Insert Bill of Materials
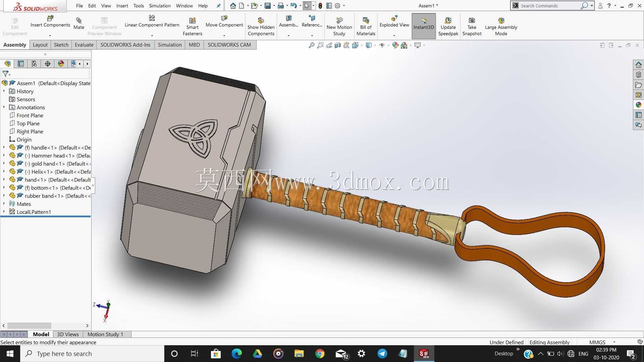The width and height of the screenshot is (644, 362). click(x=366, y=26)
